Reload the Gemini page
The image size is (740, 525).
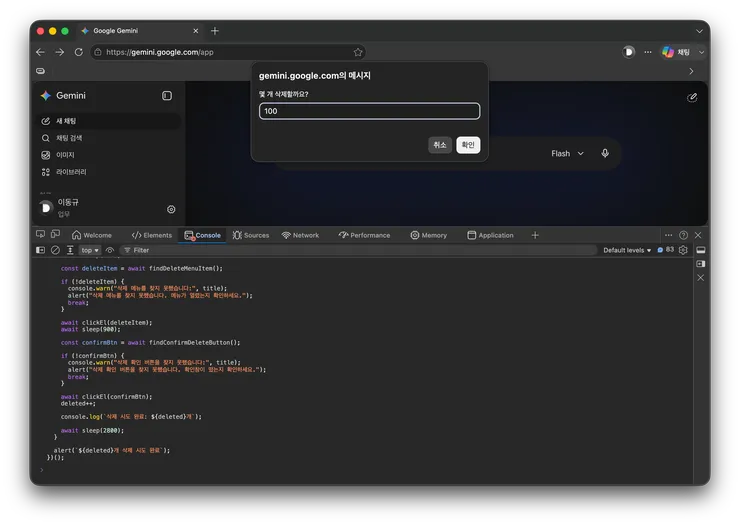point(79,52)
